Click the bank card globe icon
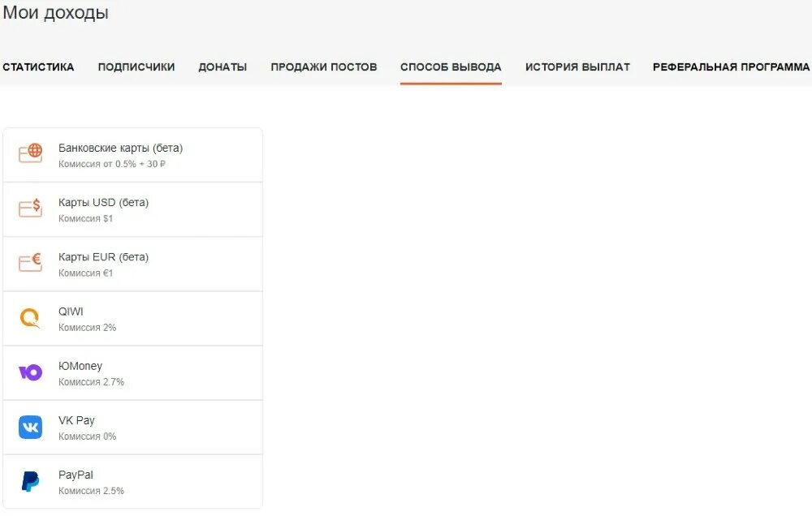 point(31,153)
